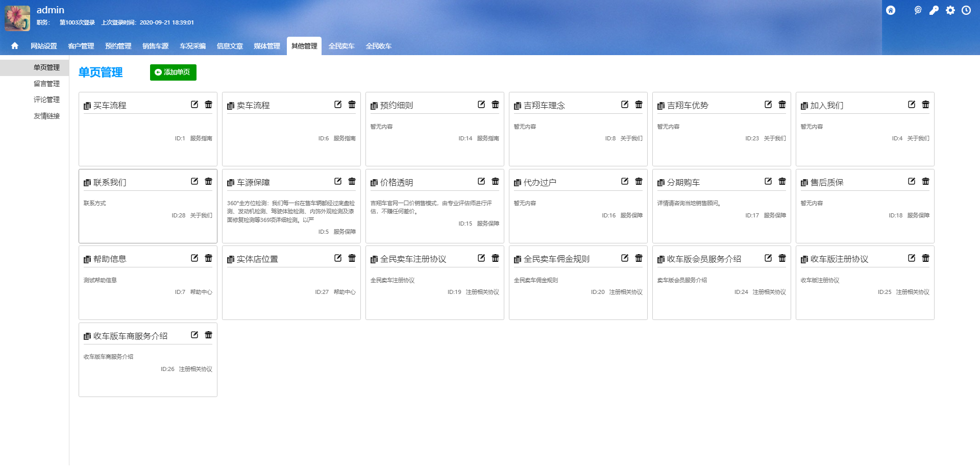Select 友情链接 in the sidebar

click(46, 116)
